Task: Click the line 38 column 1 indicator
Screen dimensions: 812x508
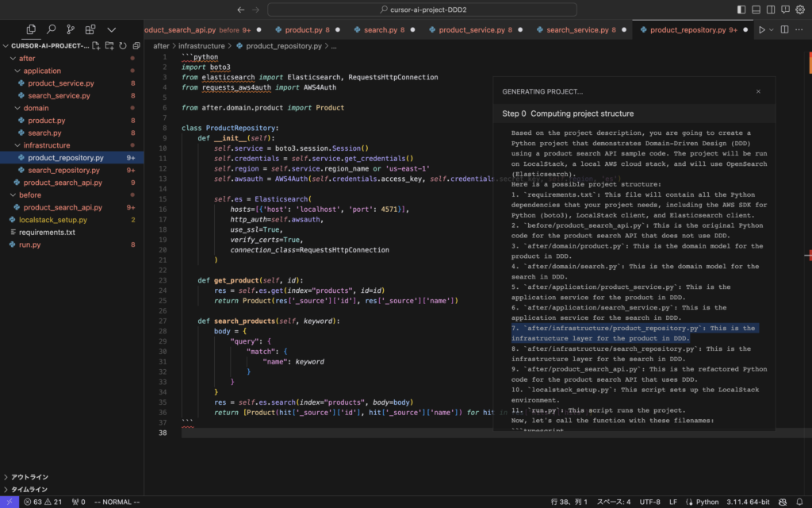Action: click(569, 502)
